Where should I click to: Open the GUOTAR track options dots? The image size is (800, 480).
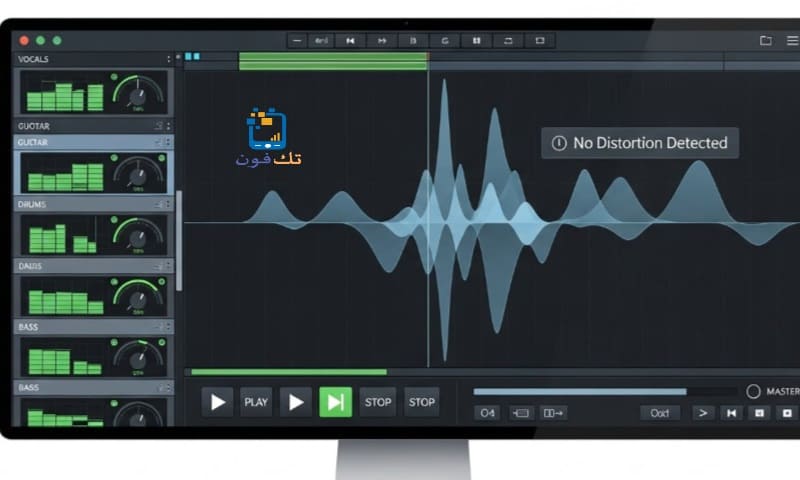pyautogui.click(x=168, y=126)
